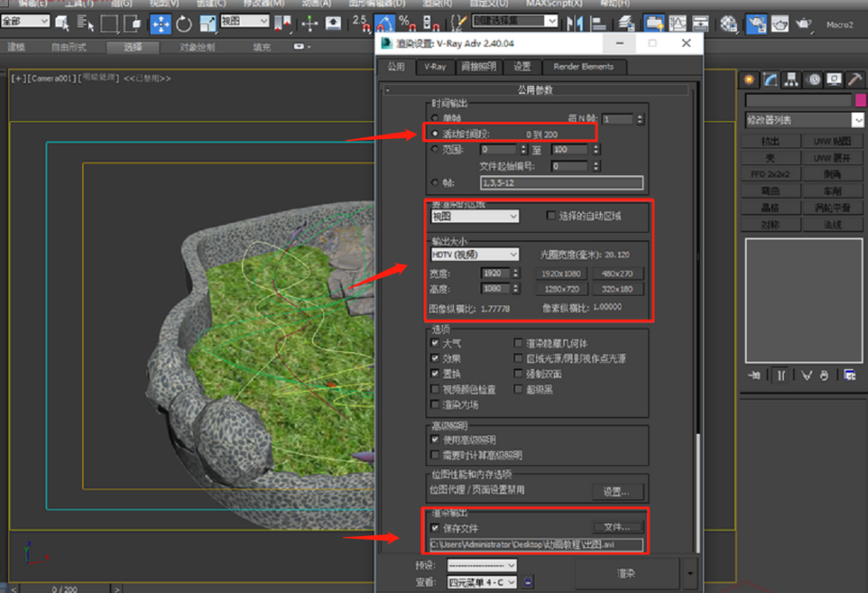Click Configure Modifier Sets icon
Screen dimensions: 868x593
click(850, 375)
